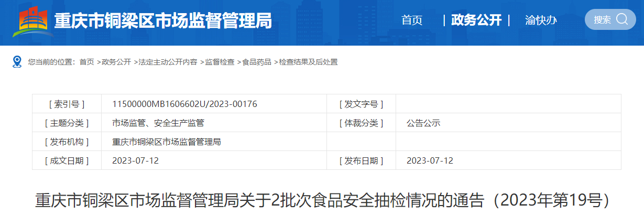Viewport: 644px width, 215px height.
Task: Click the 2023-07-12 date beside 成文日期
Action: (x=135, y=160)
